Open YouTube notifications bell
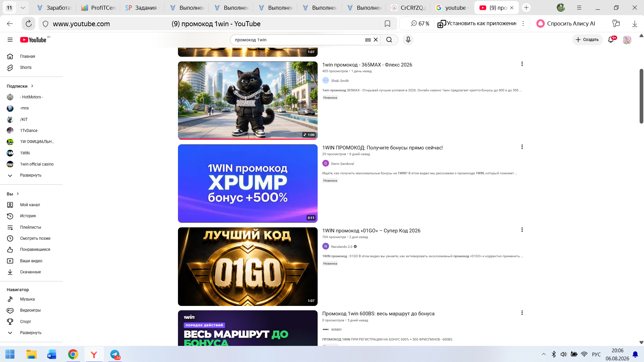The image size is (644, 362). pos(611,40)
